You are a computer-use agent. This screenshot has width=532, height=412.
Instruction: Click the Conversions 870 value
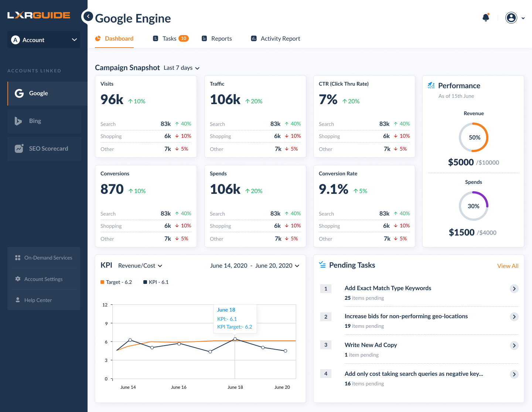(112, 189)
